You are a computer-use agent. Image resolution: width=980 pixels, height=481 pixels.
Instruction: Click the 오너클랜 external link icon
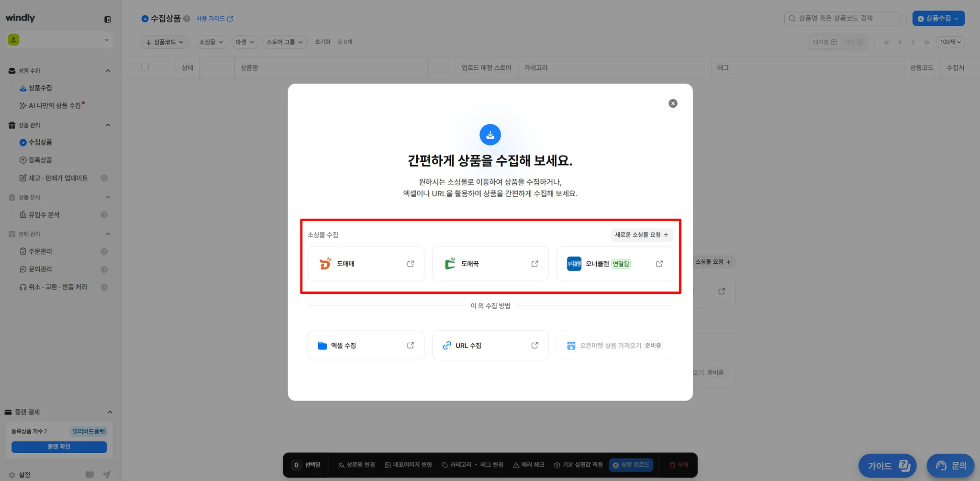click(x=659, y=264)
